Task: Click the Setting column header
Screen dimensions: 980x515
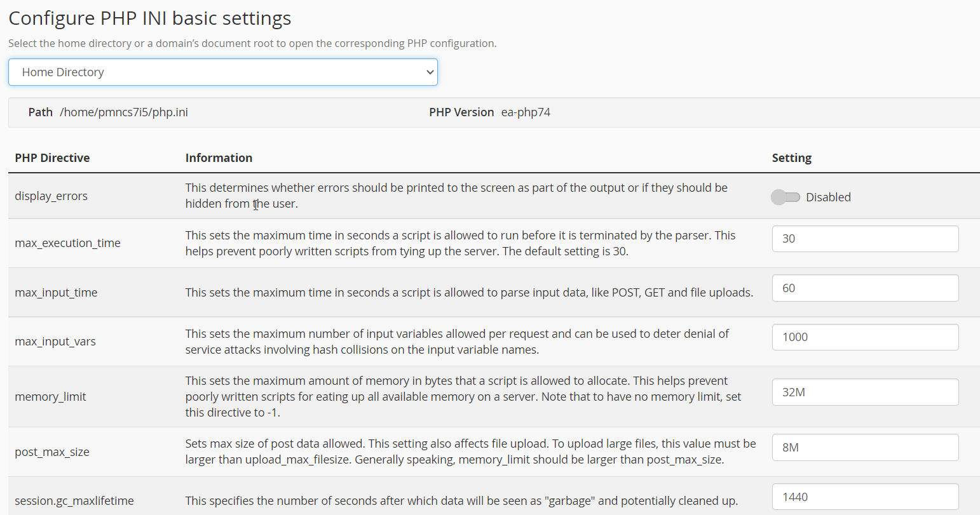Action: click(791, 158)
